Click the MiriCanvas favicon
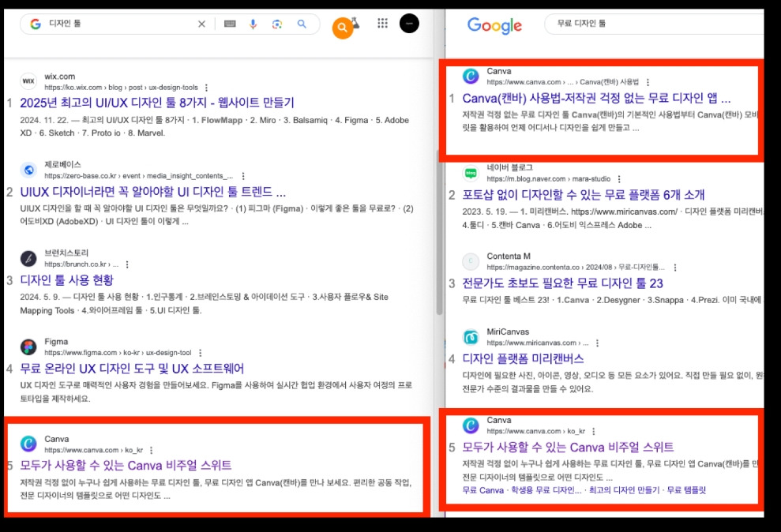This screenshot has width=781, height=532. point(471,337)
